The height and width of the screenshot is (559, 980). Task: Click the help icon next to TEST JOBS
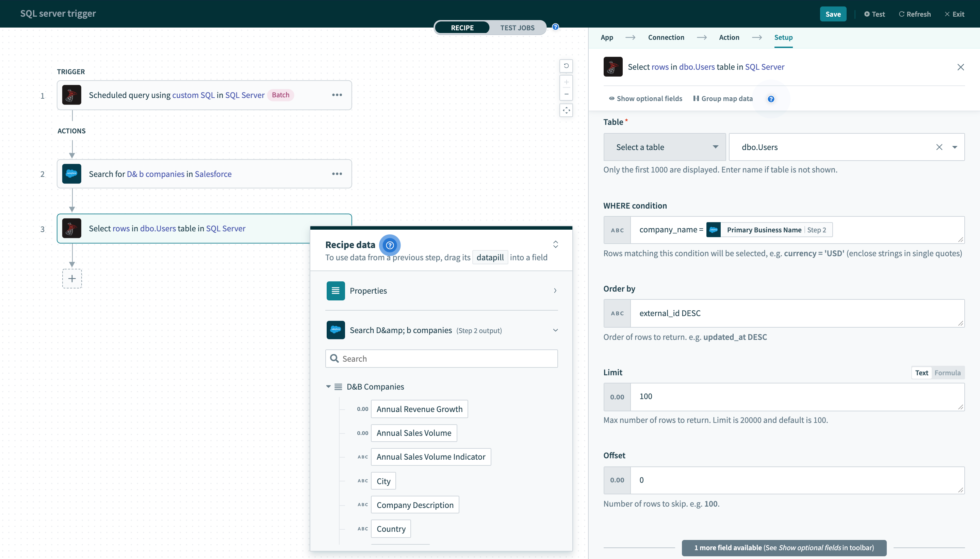coord(555,27)
